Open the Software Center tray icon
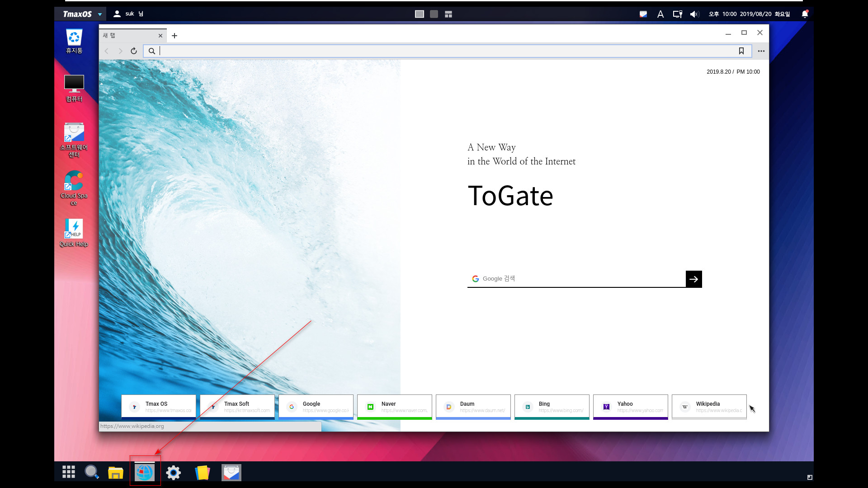This screenshot has width=868, height=488. [x=643, y=14]
